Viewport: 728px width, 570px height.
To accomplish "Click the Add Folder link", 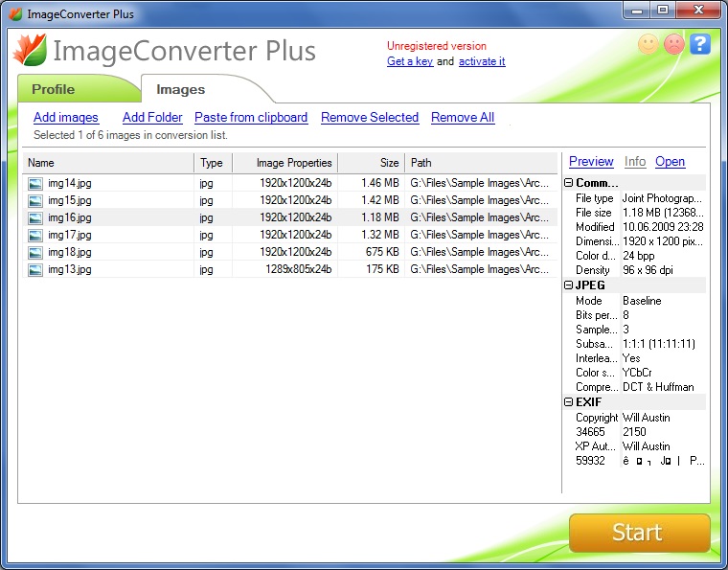I will 152,118.
